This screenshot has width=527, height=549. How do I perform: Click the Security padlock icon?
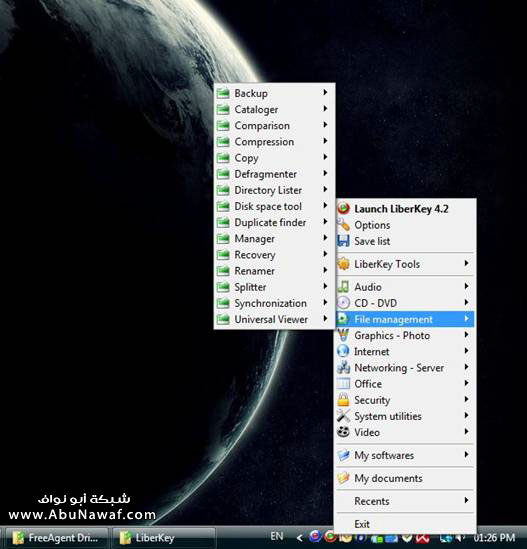click(x=344, y=399)
